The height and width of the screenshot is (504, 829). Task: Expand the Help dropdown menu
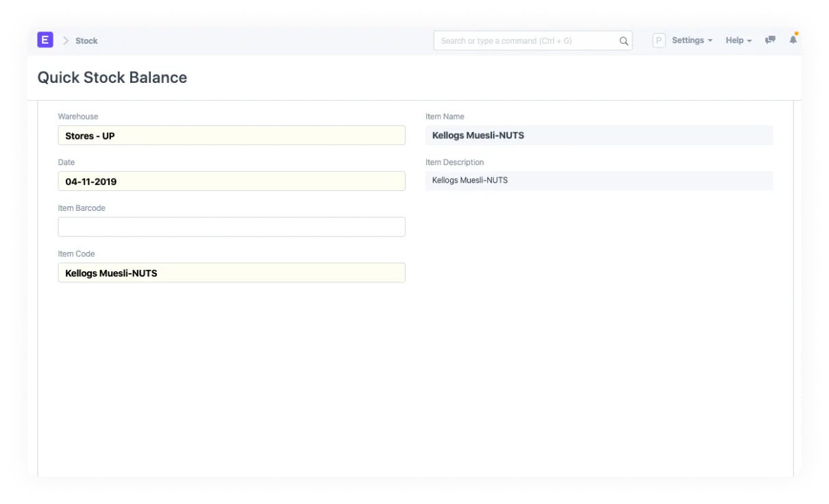point(738,40)
